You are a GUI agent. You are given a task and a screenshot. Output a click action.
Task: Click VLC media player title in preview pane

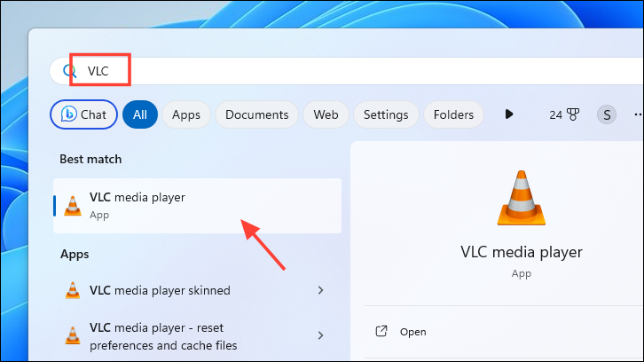click(x=522, y=252)
